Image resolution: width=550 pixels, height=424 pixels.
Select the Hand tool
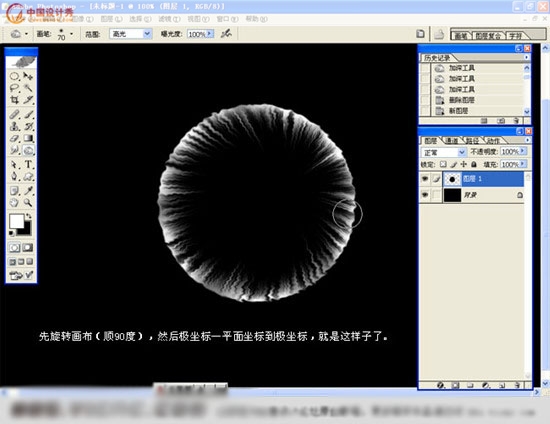click(14, 203)
